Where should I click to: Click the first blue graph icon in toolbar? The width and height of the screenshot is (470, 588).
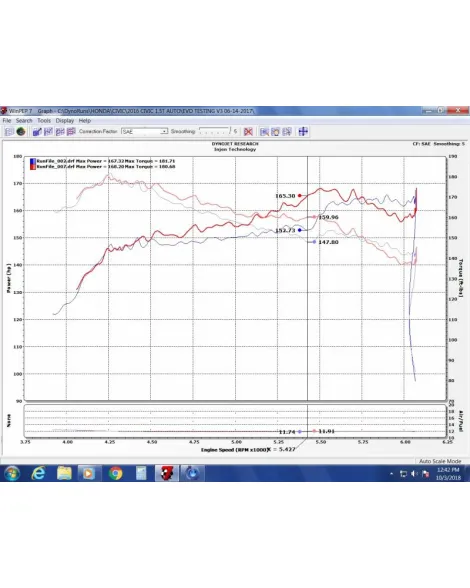pos(37,132)
